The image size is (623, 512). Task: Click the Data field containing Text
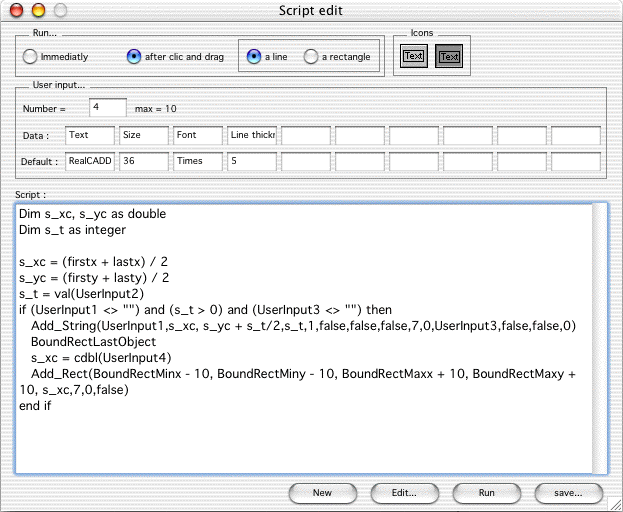point(90,135)
